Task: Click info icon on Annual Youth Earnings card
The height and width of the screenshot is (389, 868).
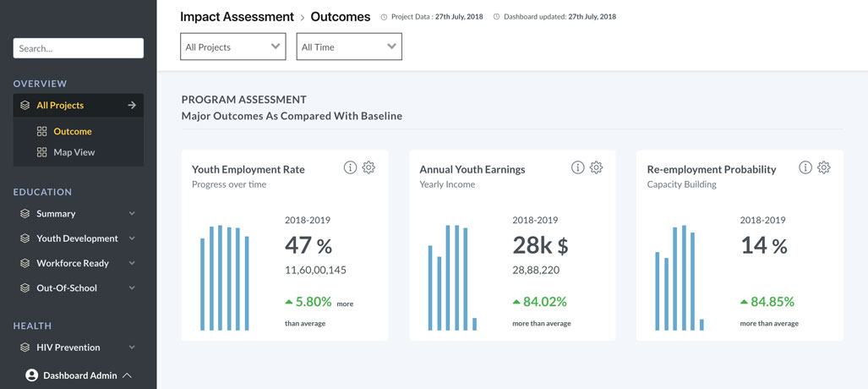Action: pos(577,167)
